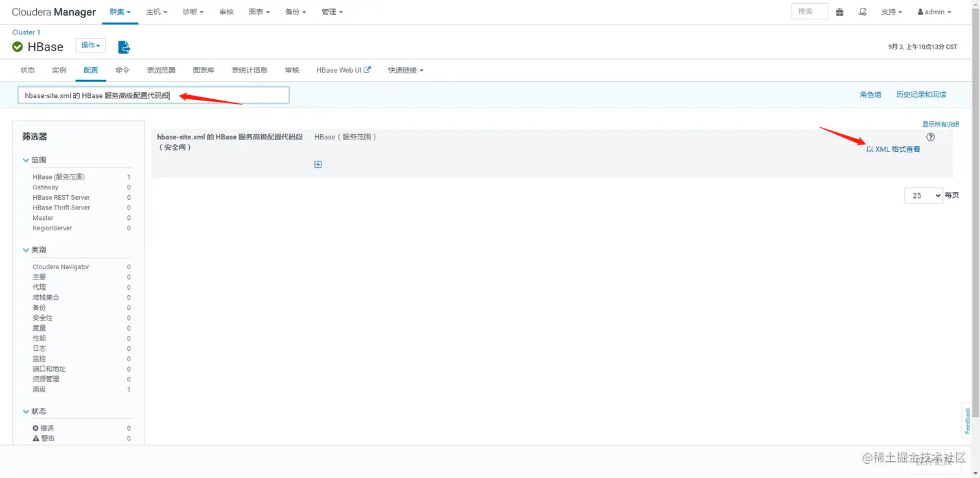Click 以 XML 格式查看 link

(x=893, y=149)
